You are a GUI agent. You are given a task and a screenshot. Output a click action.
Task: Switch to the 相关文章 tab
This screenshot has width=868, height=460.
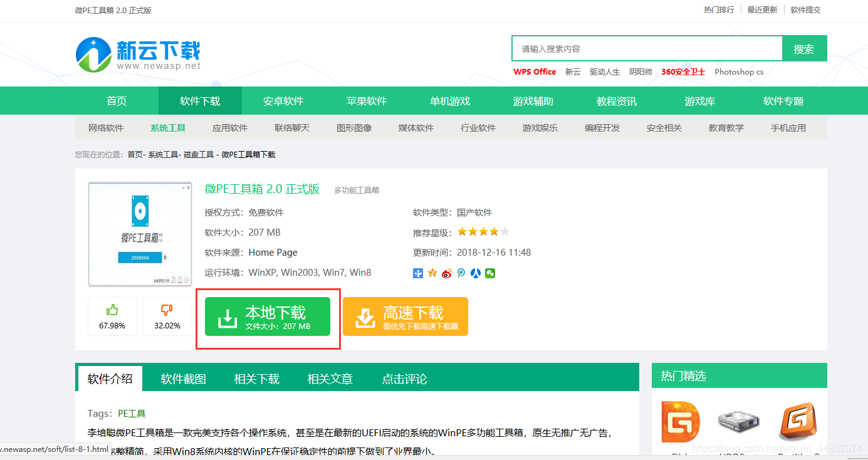(x=330, y=379)
